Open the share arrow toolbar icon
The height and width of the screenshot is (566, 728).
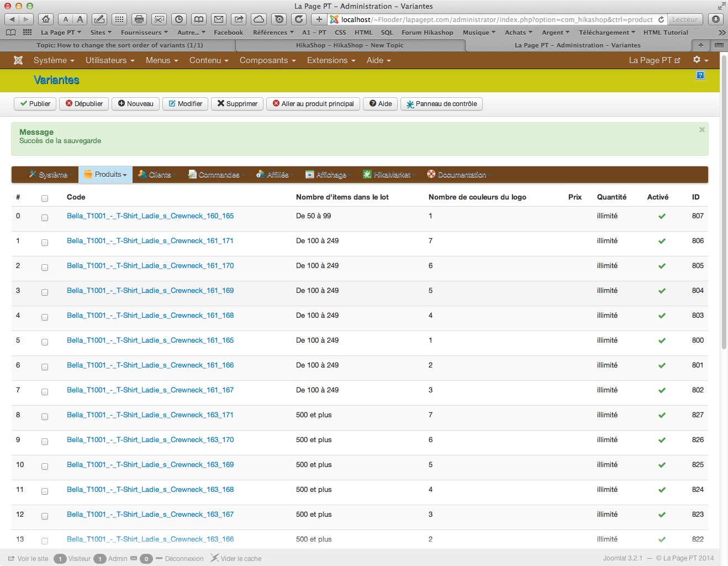tap(239, 19)
